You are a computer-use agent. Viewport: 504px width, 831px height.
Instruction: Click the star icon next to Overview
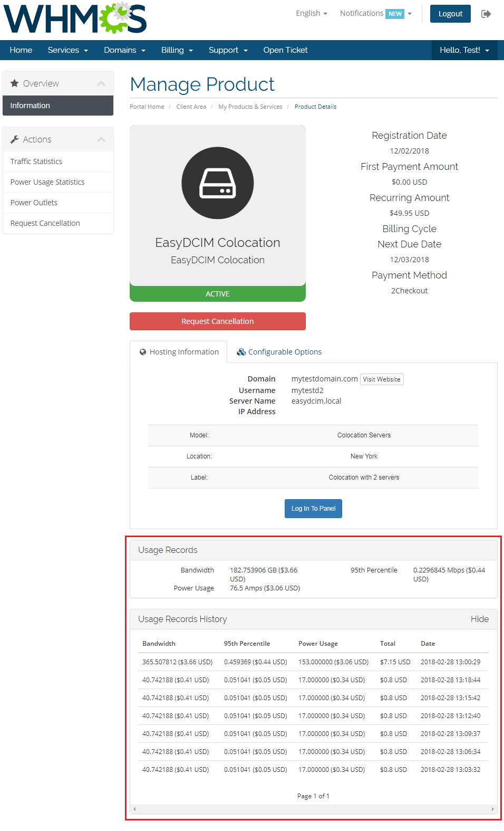15,83
